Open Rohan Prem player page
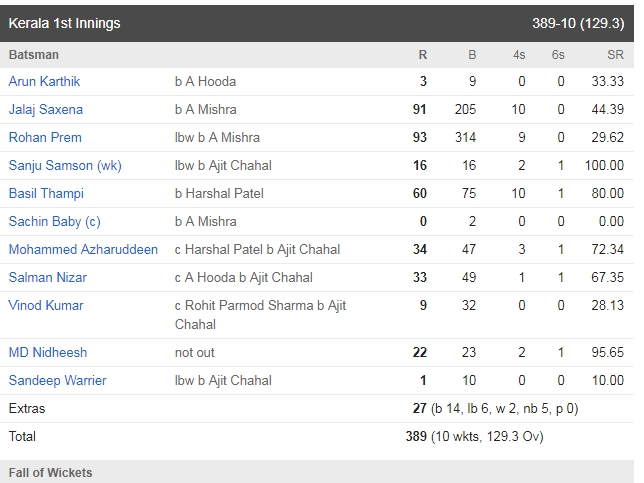This screenshot has height=483, width=644. [45, 137]
